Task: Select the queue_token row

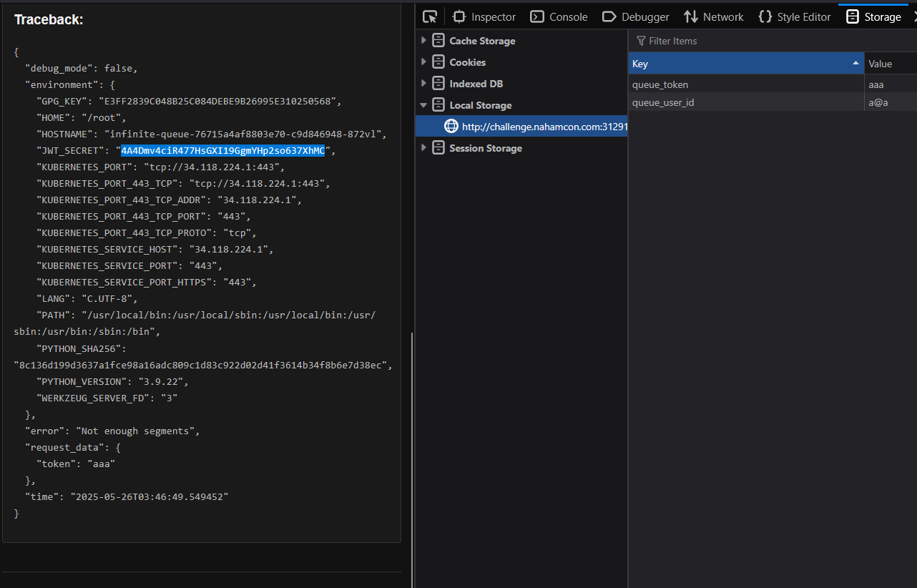Action: click(x=744, y=84)
